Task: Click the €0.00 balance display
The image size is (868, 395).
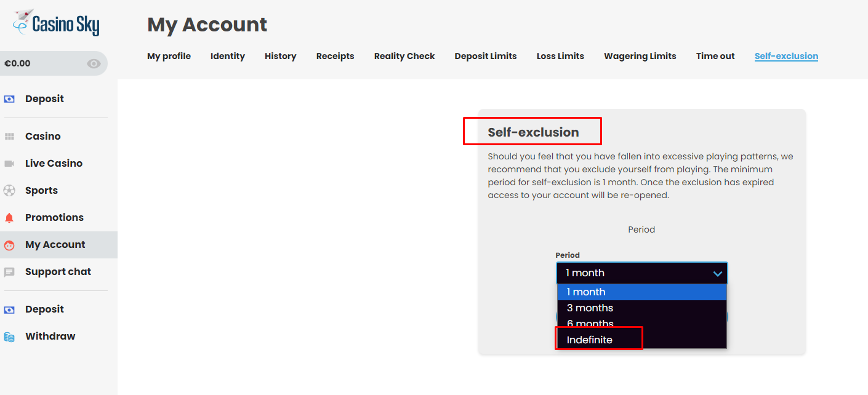Action: [x=17, y=63]
